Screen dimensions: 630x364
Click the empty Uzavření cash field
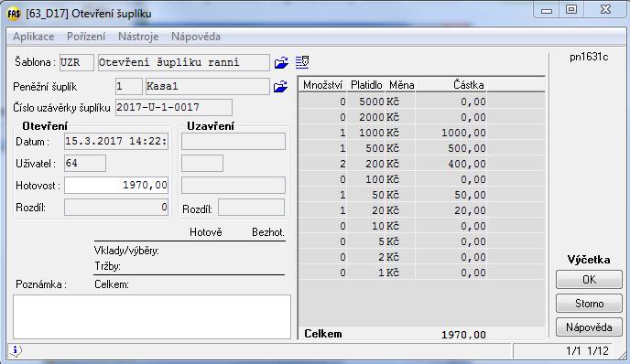point(233,186)
